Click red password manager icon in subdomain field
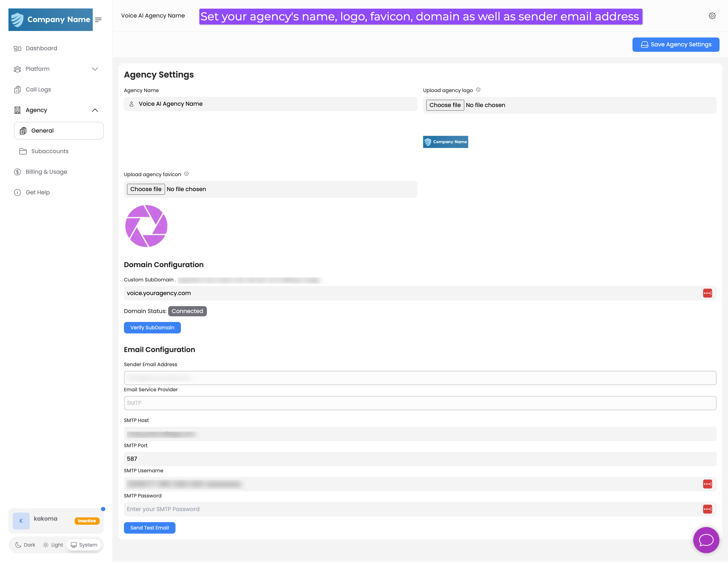 pyautogui.click(x=707, y=293)
